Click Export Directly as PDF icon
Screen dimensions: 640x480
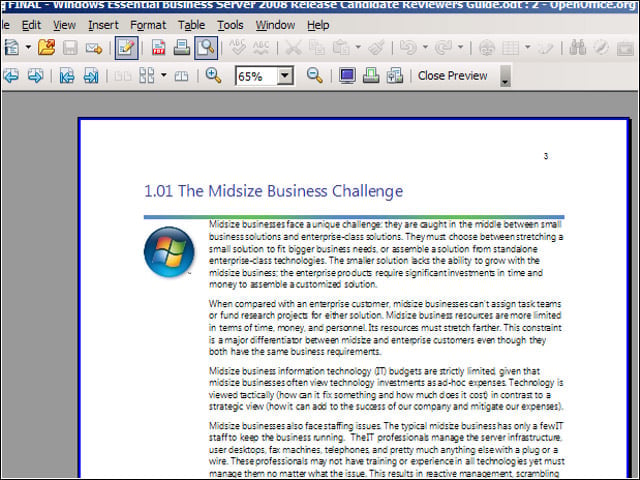point(158,48)
